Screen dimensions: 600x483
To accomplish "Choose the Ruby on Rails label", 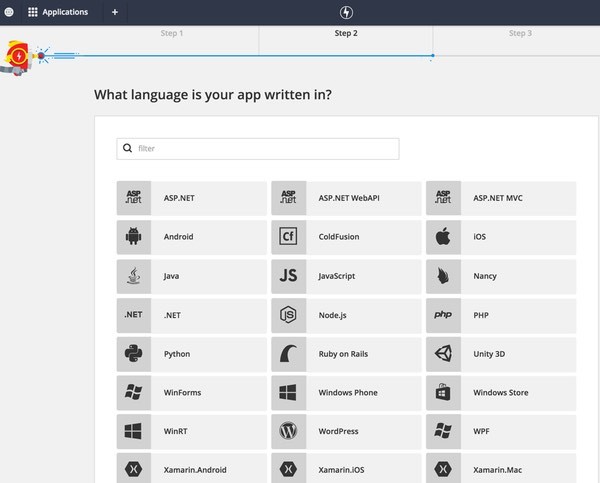I will pos(343,354).
